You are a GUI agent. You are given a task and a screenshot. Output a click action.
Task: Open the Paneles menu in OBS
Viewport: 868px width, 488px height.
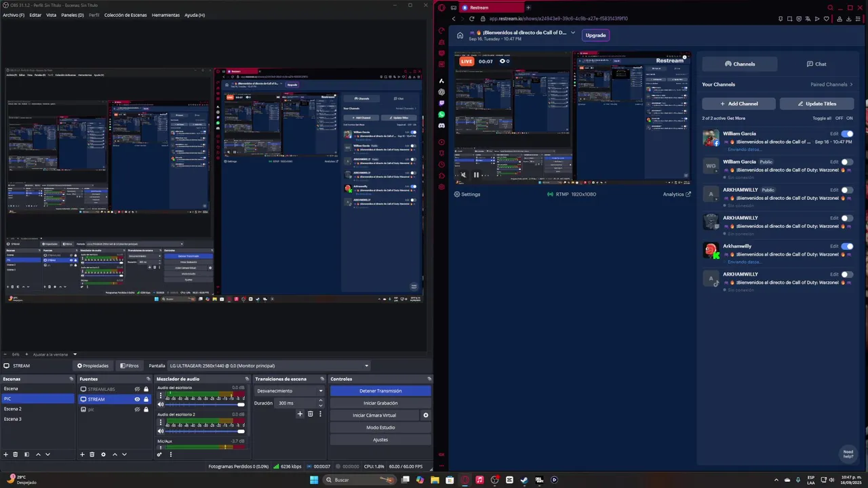[x=73, y=15]
